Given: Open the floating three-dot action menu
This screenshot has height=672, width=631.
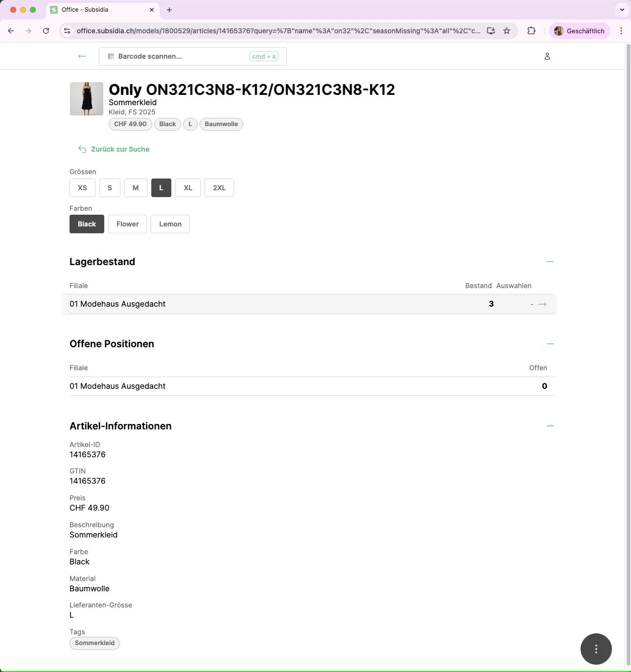Looking at the screenshot, I should click(x=596, y=649).
